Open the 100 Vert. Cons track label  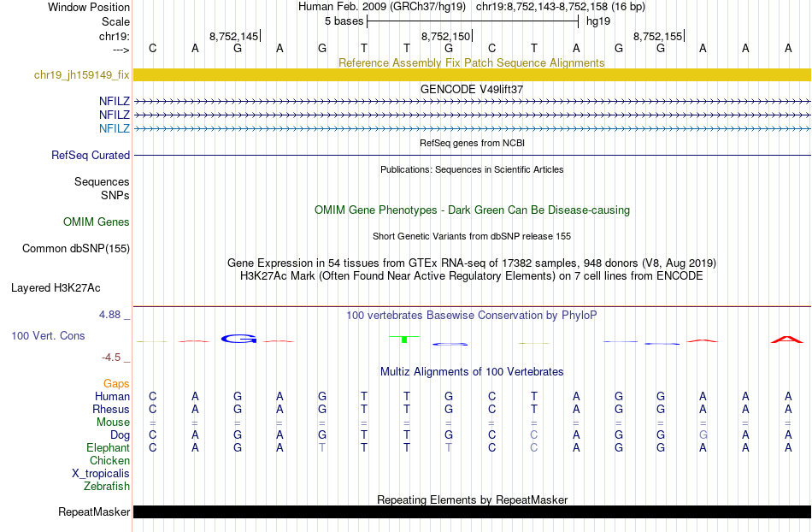(x=48, y=335)
